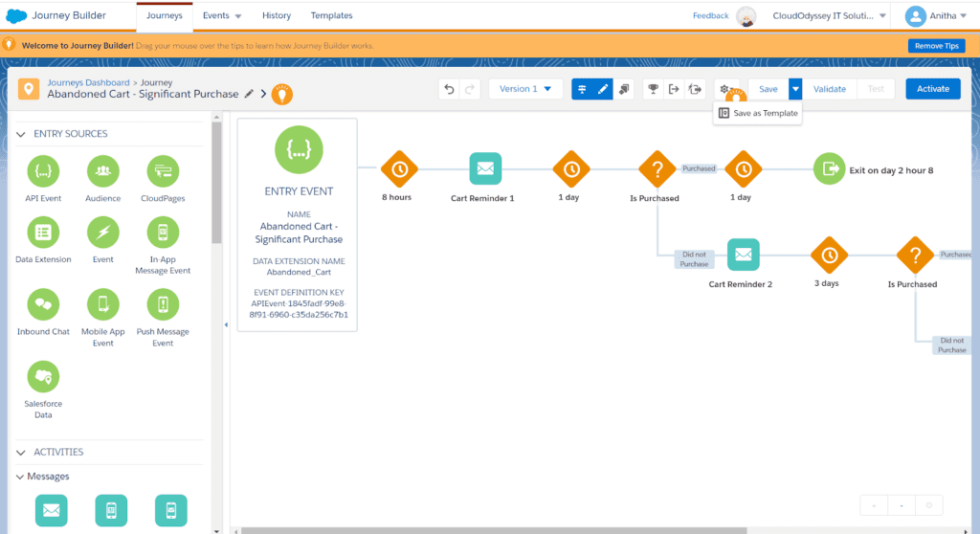Screen dimensions: 980x534
Task: Collapse the Entry Sources section
Action: tap(21, 134)
